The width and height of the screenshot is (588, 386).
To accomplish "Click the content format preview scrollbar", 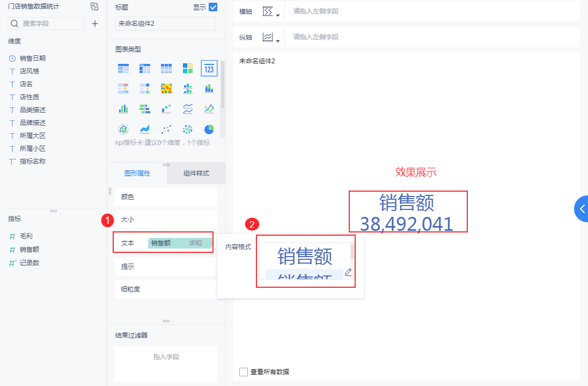I will point(352,251).
